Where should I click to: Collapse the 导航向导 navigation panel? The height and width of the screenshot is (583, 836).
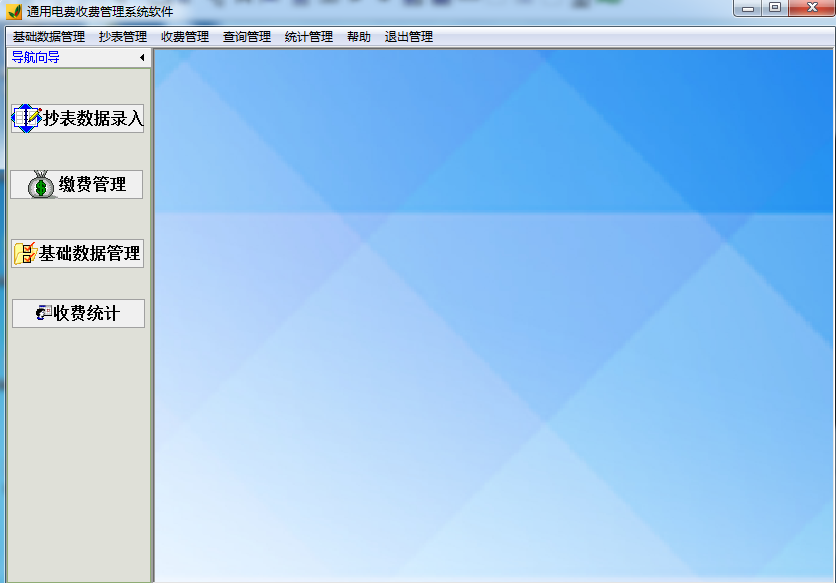point(140,57)
